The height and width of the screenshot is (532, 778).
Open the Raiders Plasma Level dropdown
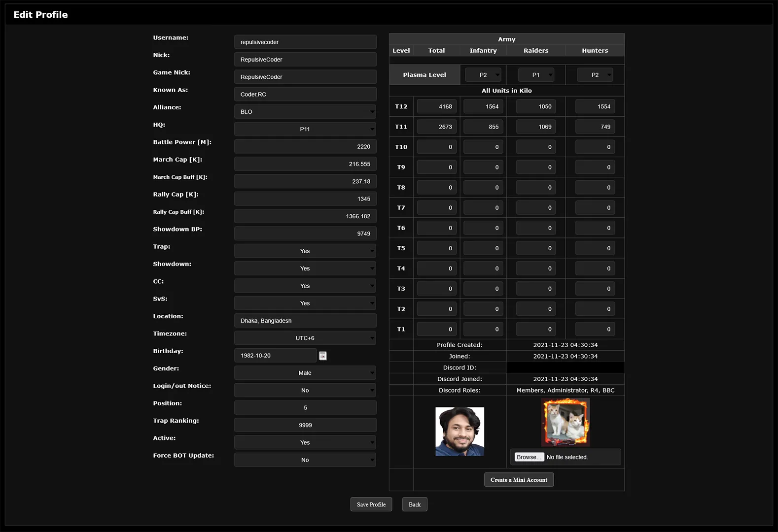[x=536, y=75]
